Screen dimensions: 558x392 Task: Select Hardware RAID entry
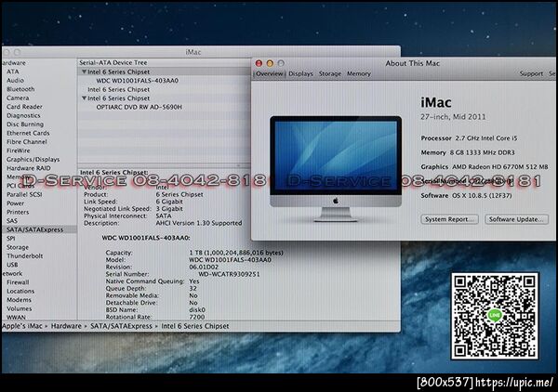click(29, 168)
